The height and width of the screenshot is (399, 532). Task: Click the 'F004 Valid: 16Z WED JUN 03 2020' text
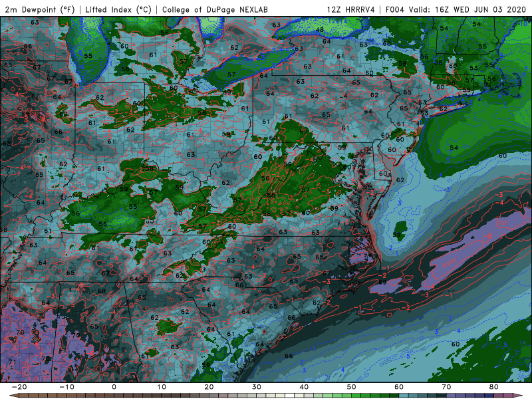click(x=456, y=9)
